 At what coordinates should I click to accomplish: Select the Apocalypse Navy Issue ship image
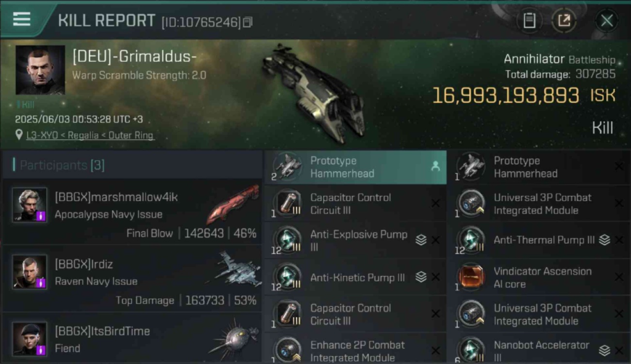pyautogui.click(x=233, y=204)
